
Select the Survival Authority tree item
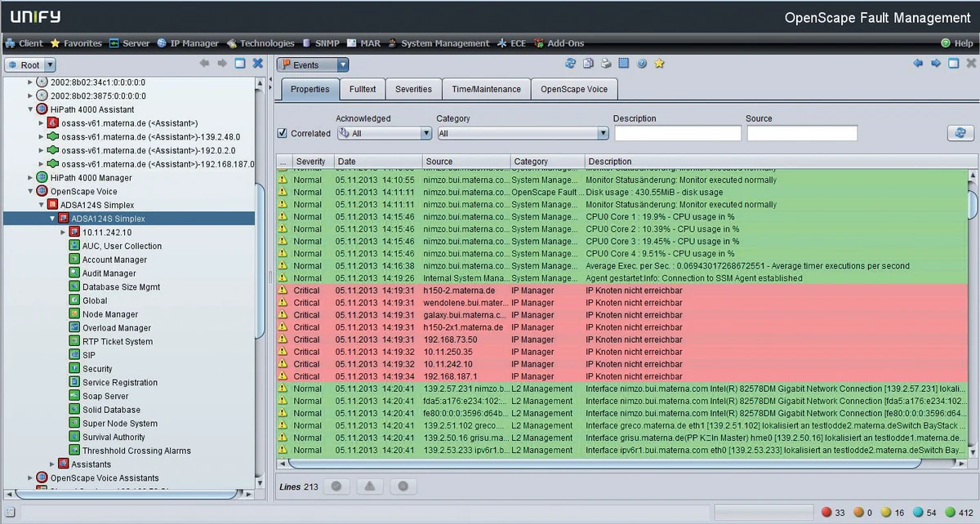click(x=107, y=437)
